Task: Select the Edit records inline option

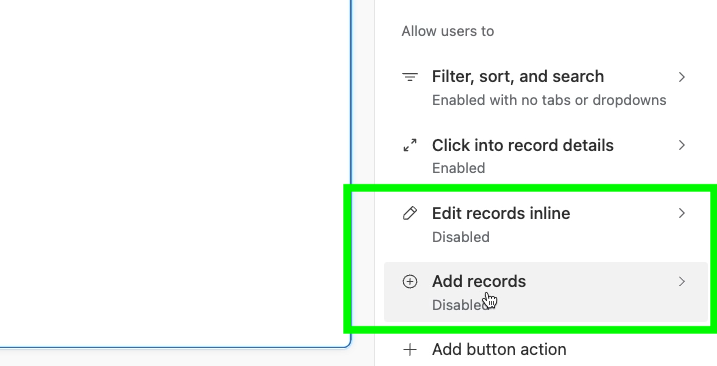Action: [546, 224]
